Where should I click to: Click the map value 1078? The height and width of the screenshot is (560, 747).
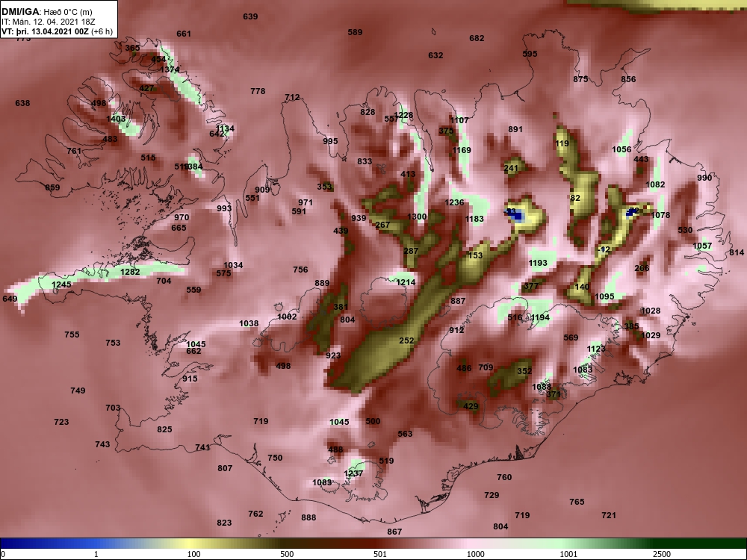coord(660,216)
